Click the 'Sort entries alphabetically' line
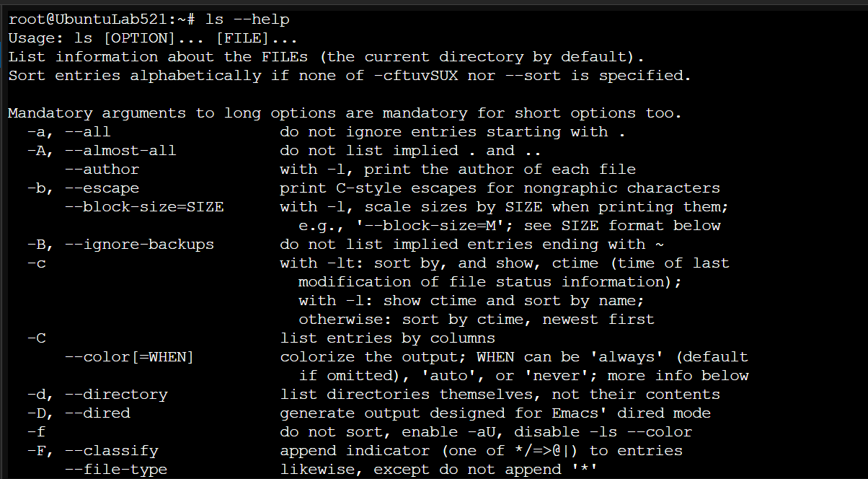 (x=350, y=76)
